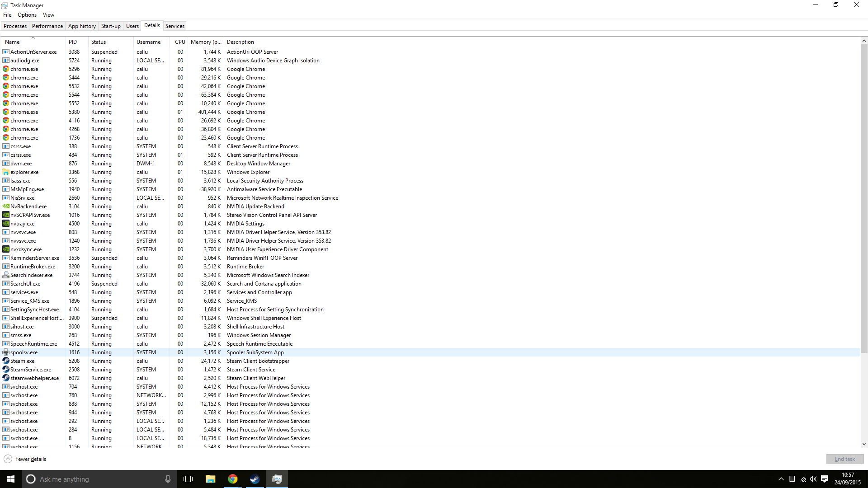The width and height of the screenshot is (868, 488).
Task: Select the NisSrv.exe row
Action: [430, 198]
